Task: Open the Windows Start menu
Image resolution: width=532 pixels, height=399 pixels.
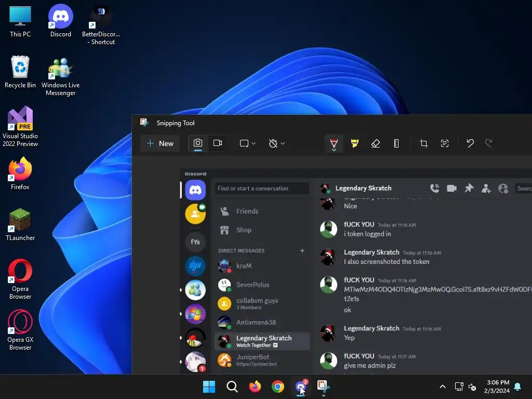Action: [209, 387]
